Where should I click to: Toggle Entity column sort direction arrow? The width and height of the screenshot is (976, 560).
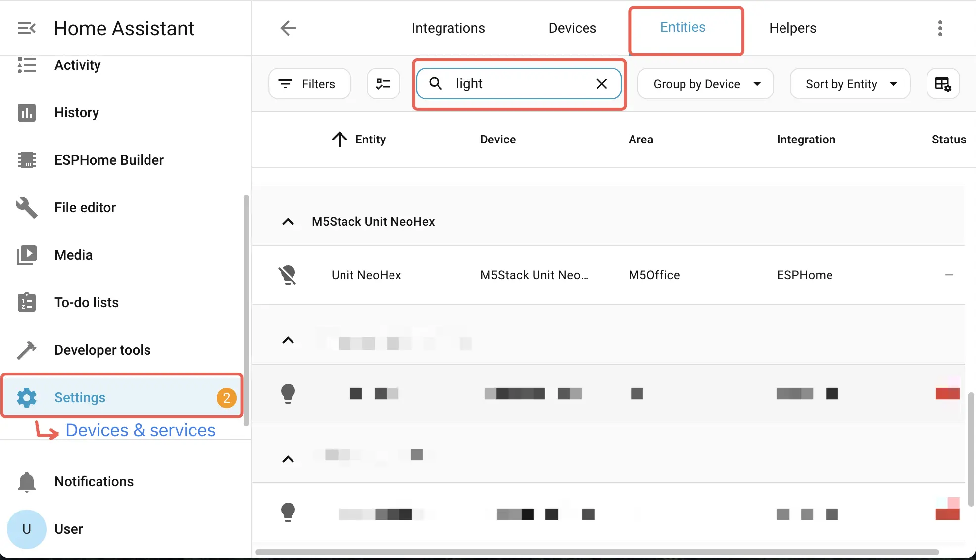pos(340,140)
